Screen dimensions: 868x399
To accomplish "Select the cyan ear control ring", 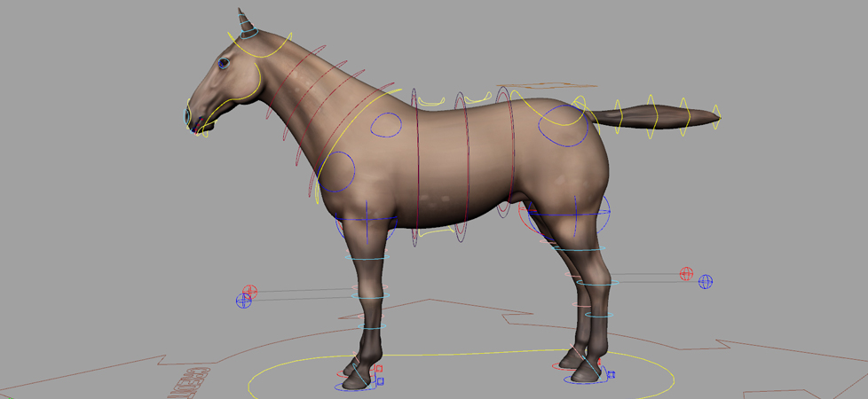I will click(x=251, y=34).
